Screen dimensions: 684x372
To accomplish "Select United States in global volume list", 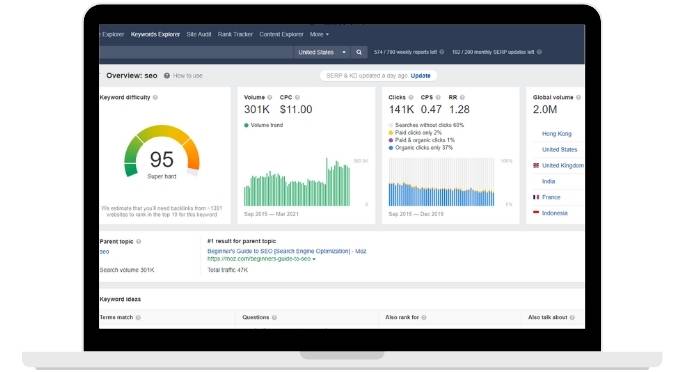I will [x=559, y=150].
